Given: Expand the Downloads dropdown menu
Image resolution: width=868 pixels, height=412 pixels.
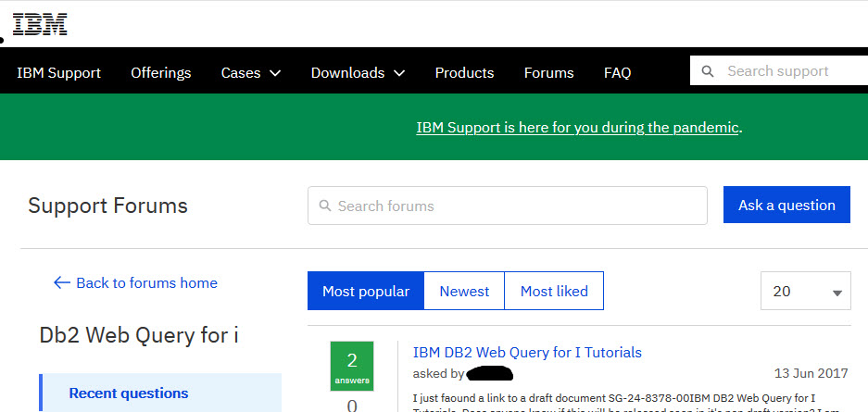Looking at the screenshot, I should click(x=358, y=73).
